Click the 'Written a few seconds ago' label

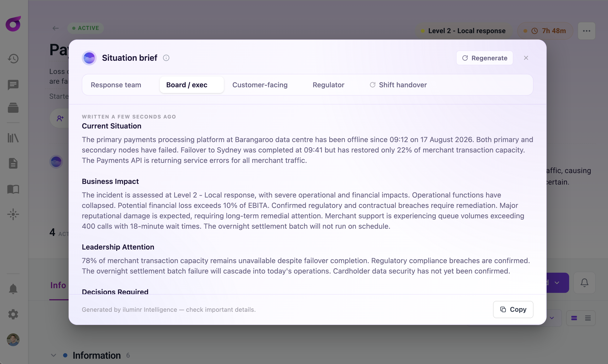(129, 117)
